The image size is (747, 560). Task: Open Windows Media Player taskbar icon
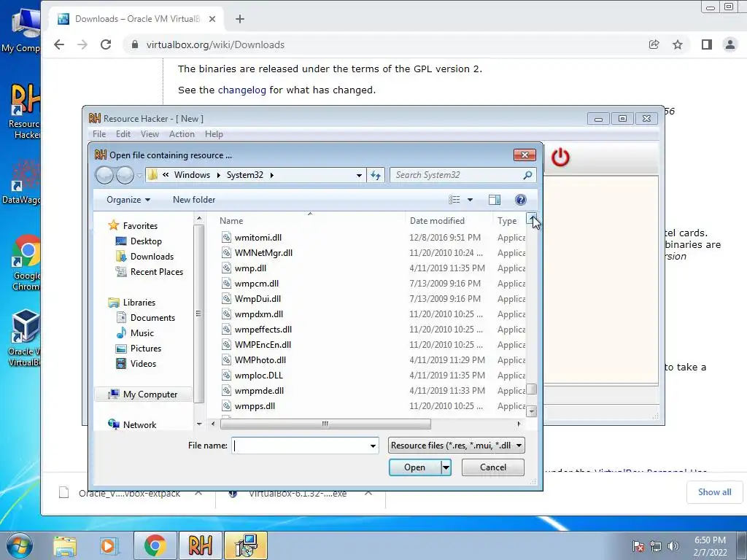pos(108,545)
